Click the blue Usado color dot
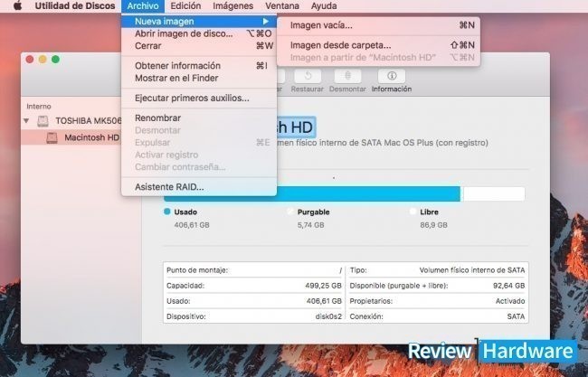Image resolution: width=588 pixels, height=377 pixels. [166, 212]
